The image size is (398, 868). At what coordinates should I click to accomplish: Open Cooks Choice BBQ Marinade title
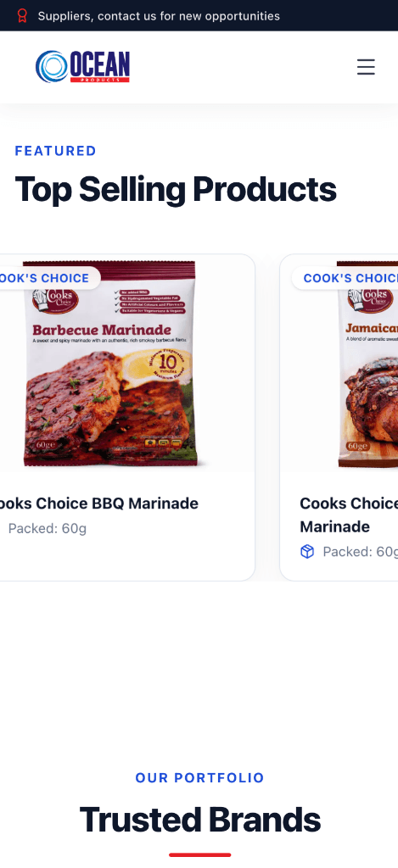tap(98, 504)
